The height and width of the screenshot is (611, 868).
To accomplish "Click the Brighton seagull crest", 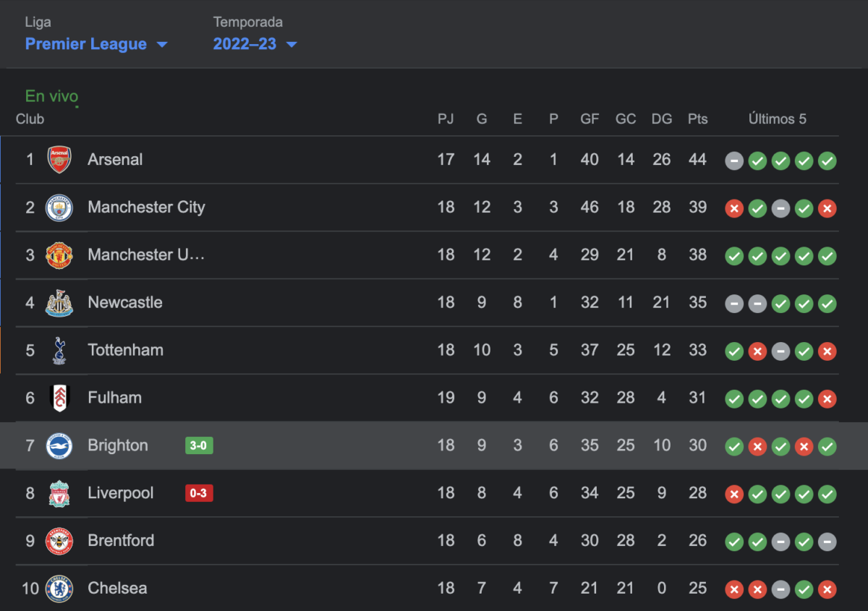I will [59, 446].
